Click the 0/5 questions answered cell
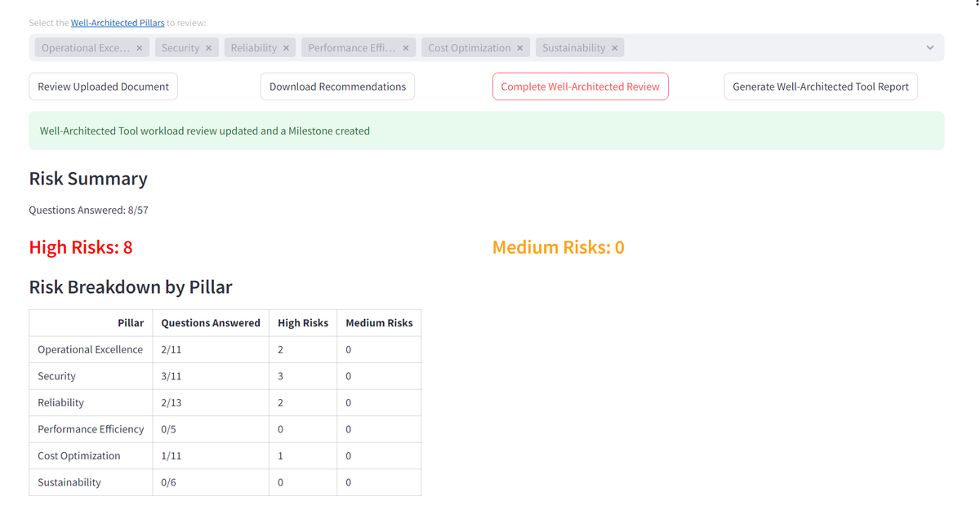 (x=211, y=429)
